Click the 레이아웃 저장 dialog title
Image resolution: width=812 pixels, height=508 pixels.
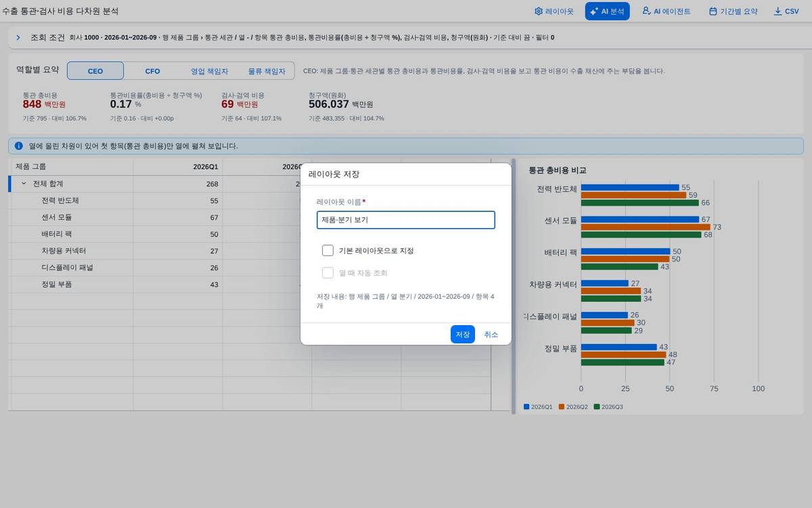(x=334, y=174)
